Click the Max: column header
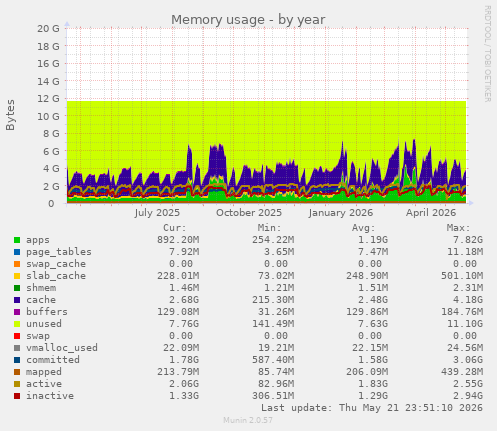The height and width of the screenshot is (431, 497). pos(458,228)
